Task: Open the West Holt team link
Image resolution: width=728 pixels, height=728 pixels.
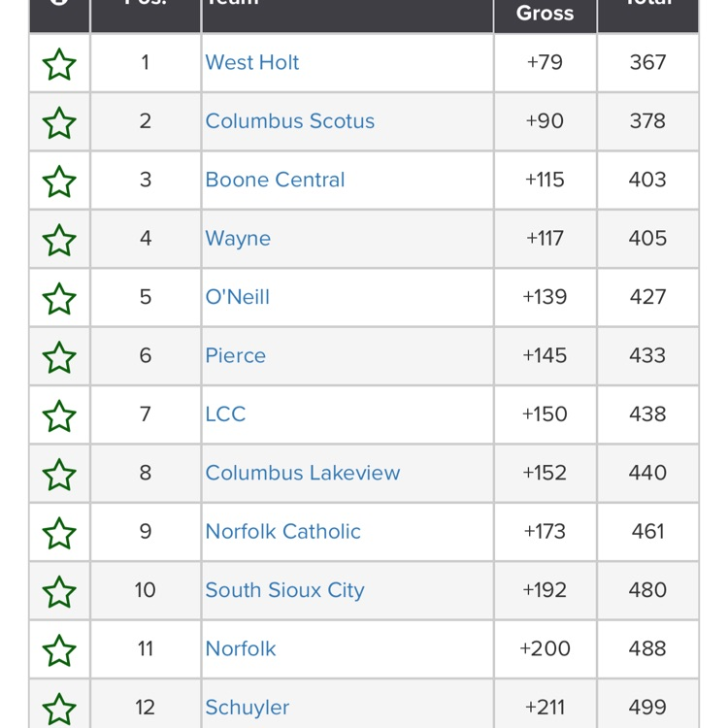Action: click(x=252, y=63)
